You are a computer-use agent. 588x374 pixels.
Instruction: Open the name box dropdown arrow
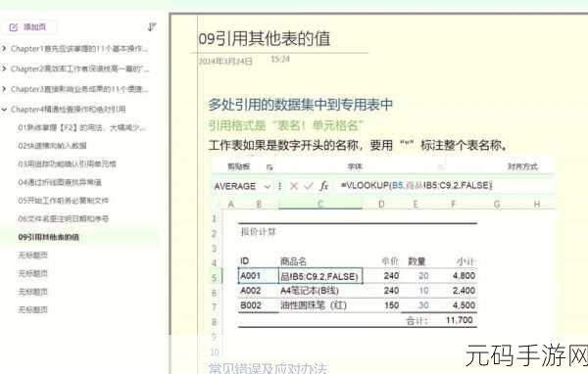[x=268, y=186]
